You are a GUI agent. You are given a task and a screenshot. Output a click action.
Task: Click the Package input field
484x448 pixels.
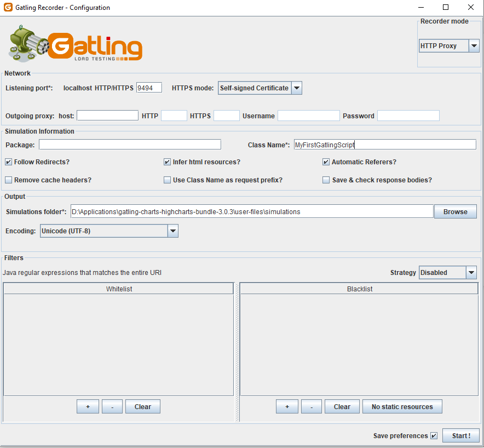(130, 145)
